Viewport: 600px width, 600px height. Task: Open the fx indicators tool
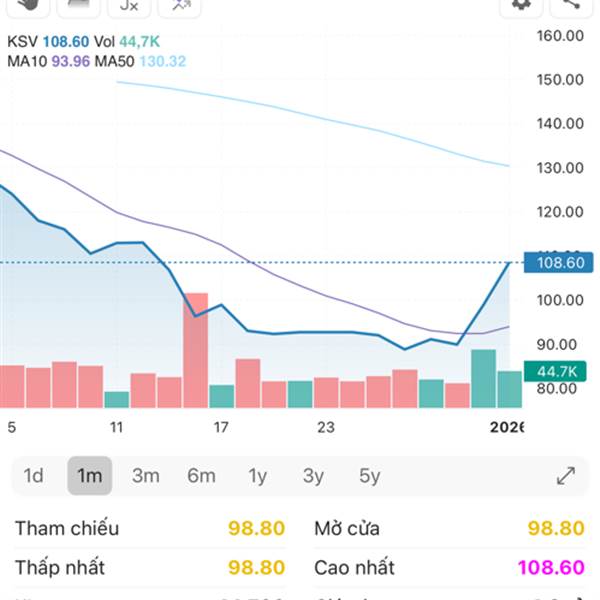tap(129, 6)
